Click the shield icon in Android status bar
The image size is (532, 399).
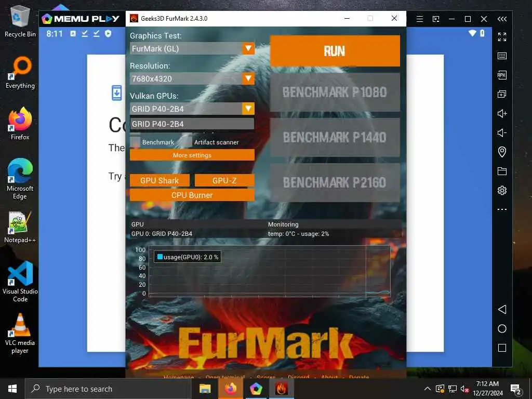(x=108, y=33)
